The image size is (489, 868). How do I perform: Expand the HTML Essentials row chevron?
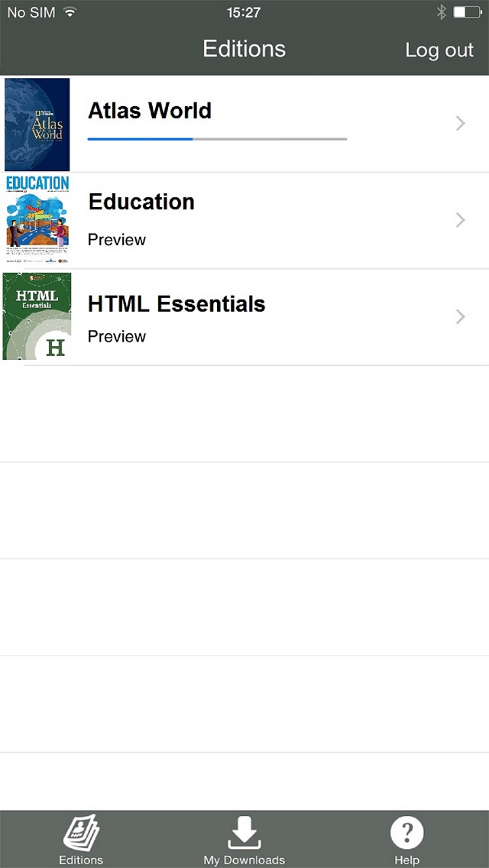tap(460, 316)
